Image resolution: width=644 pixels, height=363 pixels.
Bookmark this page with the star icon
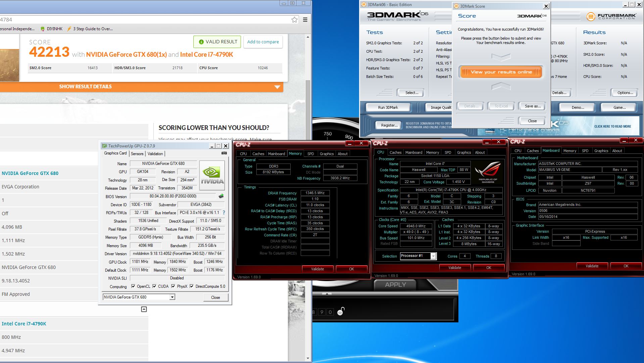(294, 19)
